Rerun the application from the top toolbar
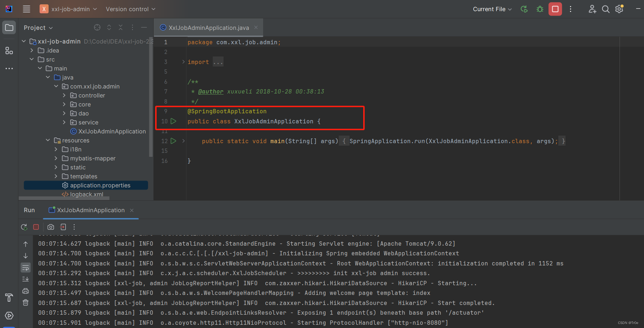The height and width of the screenshot is (328, 644). pos(524,9)
